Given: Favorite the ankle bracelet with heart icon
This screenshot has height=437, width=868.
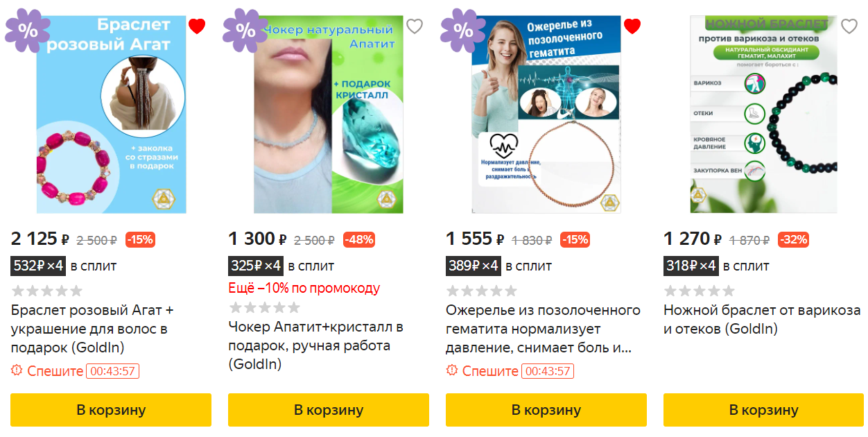Looking at the screenshot, I should 849,26.
